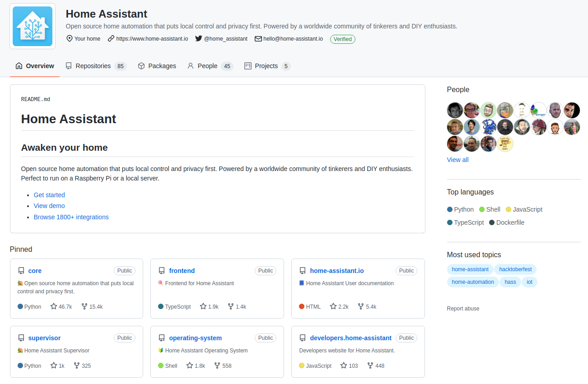Filter by Python language
The image size is (588, 384).
460,209
